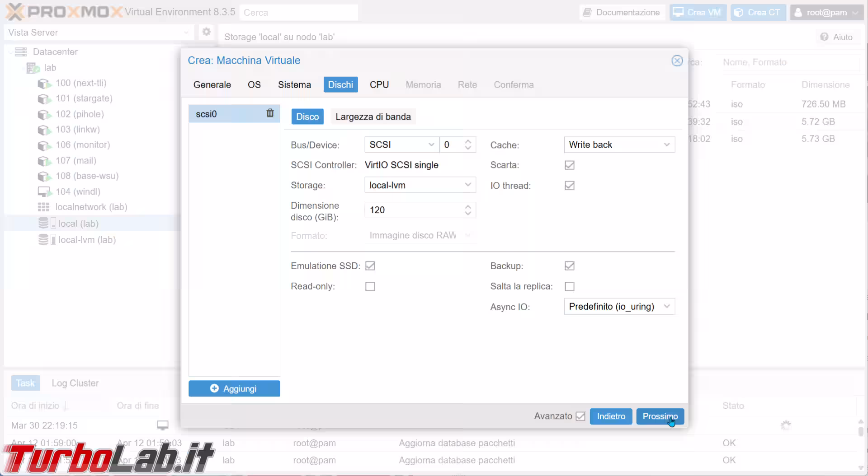Screen dimensions: 868x476
Task: Enable the Read-only checkbox
Action: (x=370, y=286)
